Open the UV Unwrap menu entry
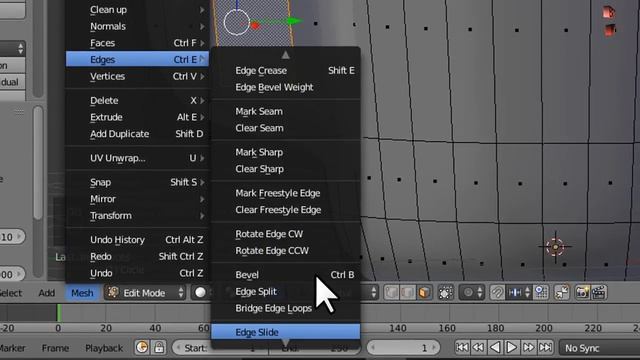Image resolution: width=640 pixels, height=360 pixels. 137,158
